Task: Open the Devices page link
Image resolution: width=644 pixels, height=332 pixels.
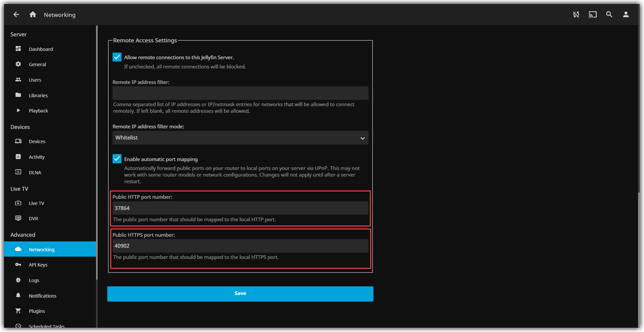Action: coord(50,141)
